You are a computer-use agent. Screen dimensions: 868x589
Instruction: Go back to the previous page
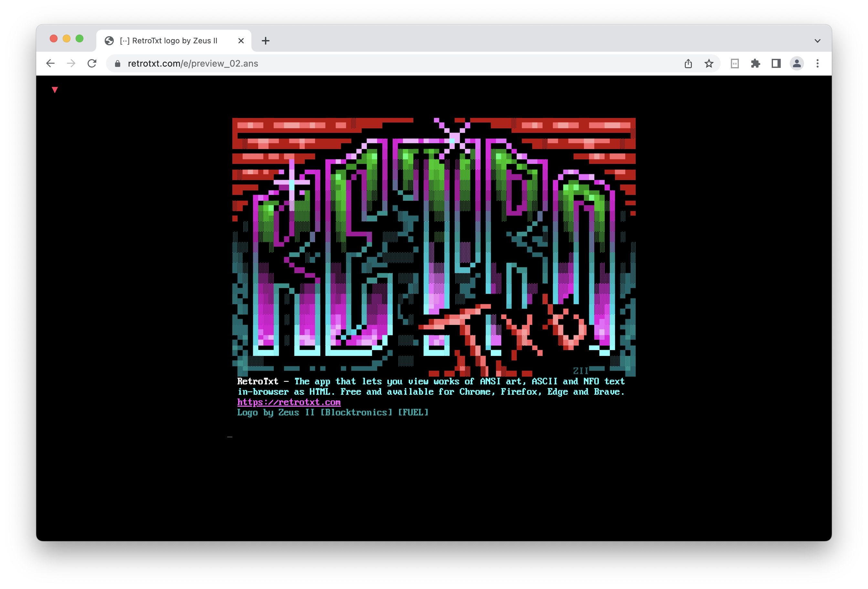point(50,64)
